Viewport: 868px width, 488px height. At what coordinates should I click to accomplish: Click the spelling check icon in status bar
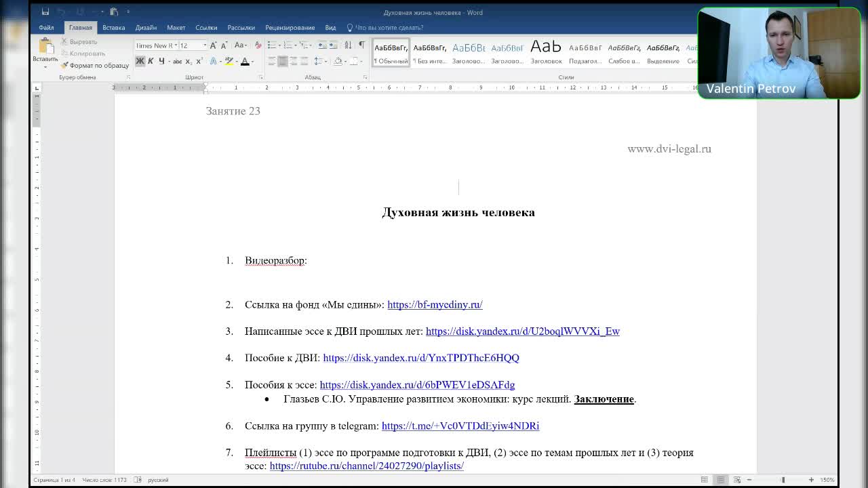pyautogui.click(x=138, y=480)
